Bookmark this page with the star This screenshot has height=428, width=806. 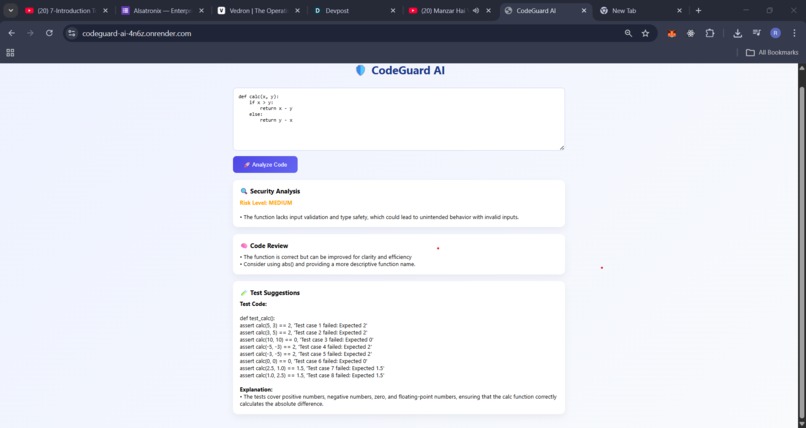(646, 33)
